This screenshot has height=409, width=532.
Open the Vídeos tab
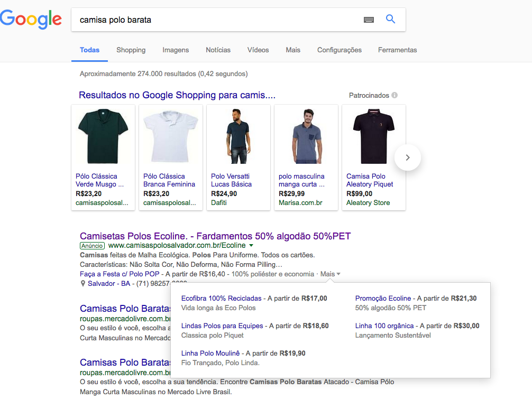[x=258, y=50]
